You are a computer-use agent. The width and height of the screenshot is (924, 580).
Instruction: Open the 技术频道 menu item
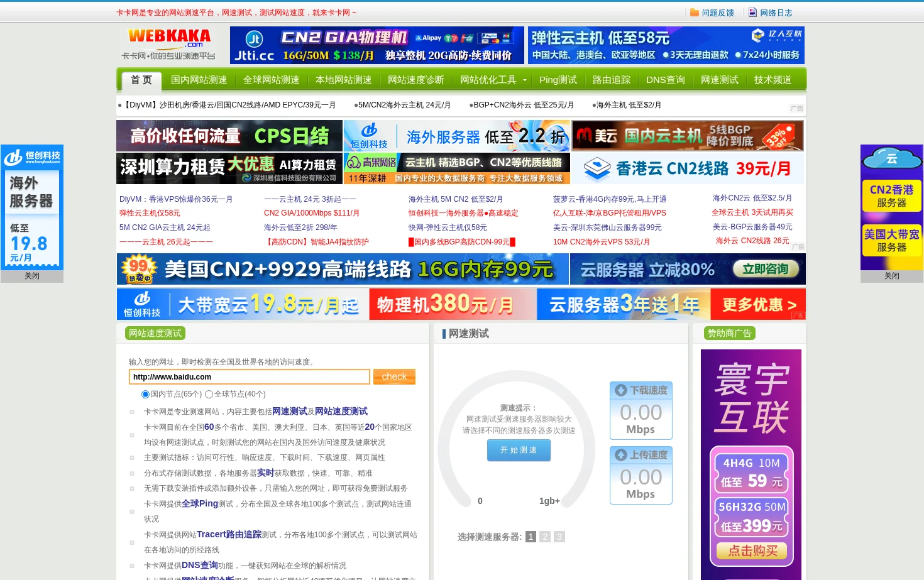coord(773,80)
